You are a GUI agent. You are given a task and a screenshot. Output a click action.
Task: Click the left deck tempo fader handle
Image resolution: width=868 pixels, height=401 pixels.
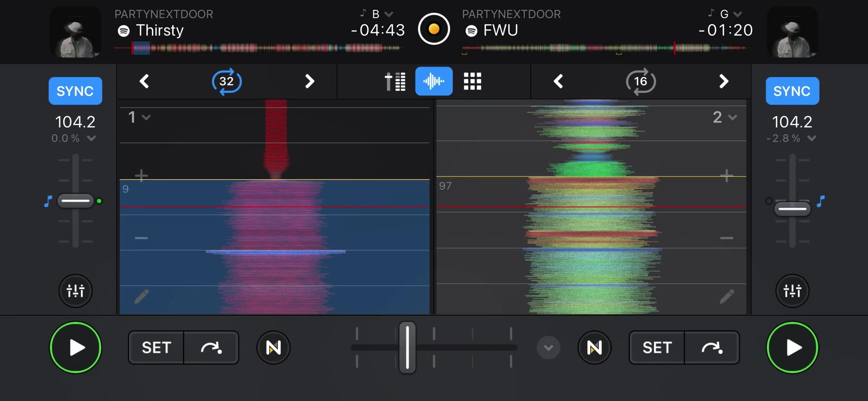(x=75, y=201)
